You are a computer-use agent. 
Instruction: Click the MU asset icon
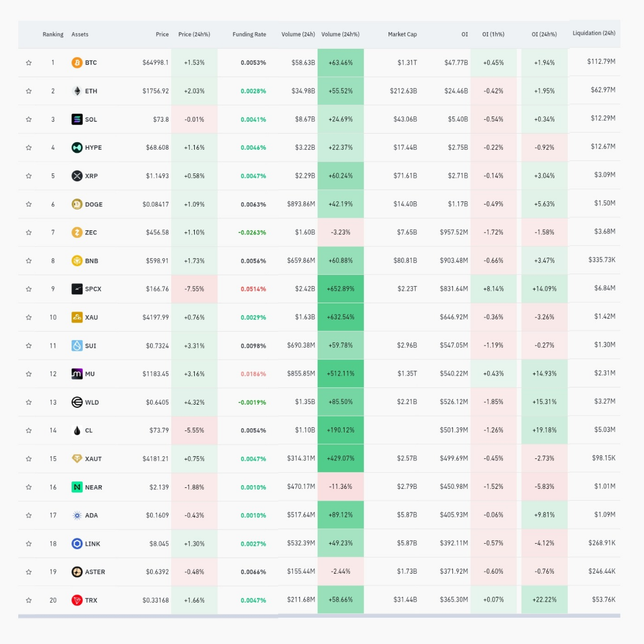pyautogui.click(x=77, y=374)
